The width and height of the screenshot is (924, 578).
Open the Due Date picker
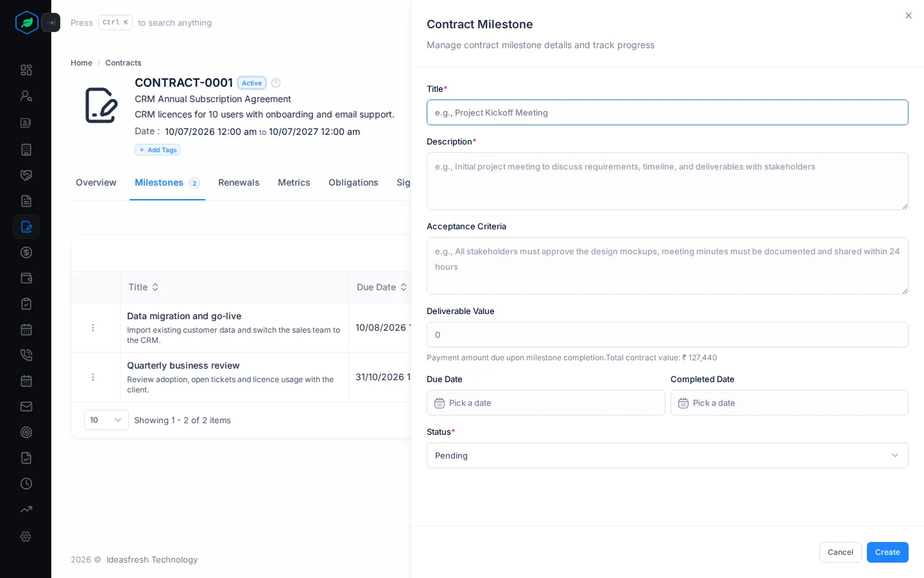tap(545, 403)
